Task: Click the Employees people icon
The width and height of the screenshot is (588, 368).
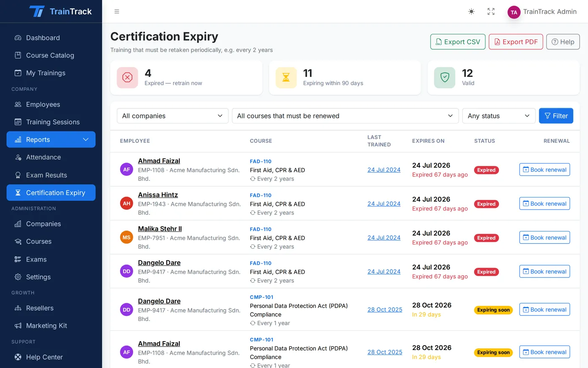Action: tap(18, 105)
